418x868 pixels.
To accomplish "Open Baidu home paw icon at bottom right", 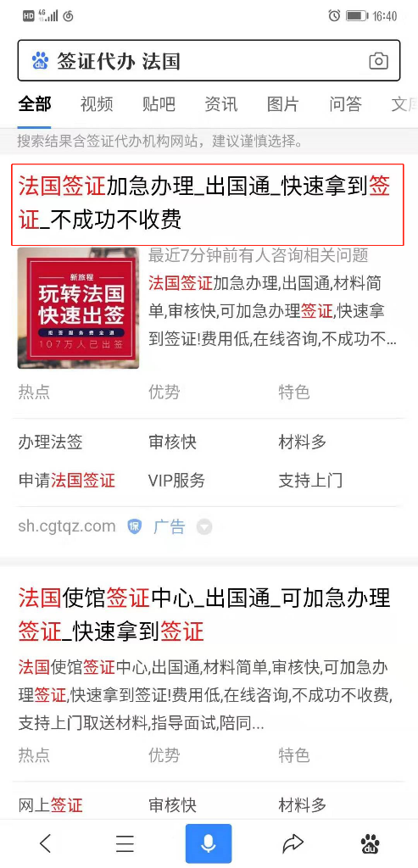I will coord(371,844).
